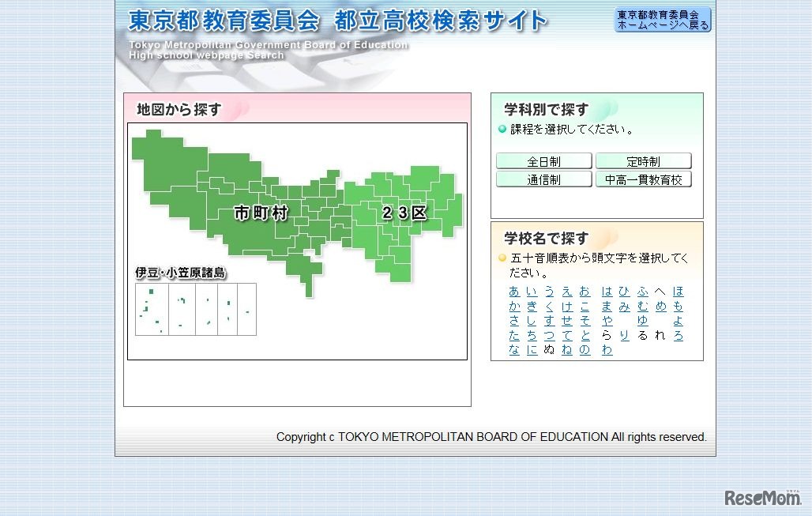Select the 定時制 course button
812x516 pixels.
pyautogui.click(x=642, y=160)
